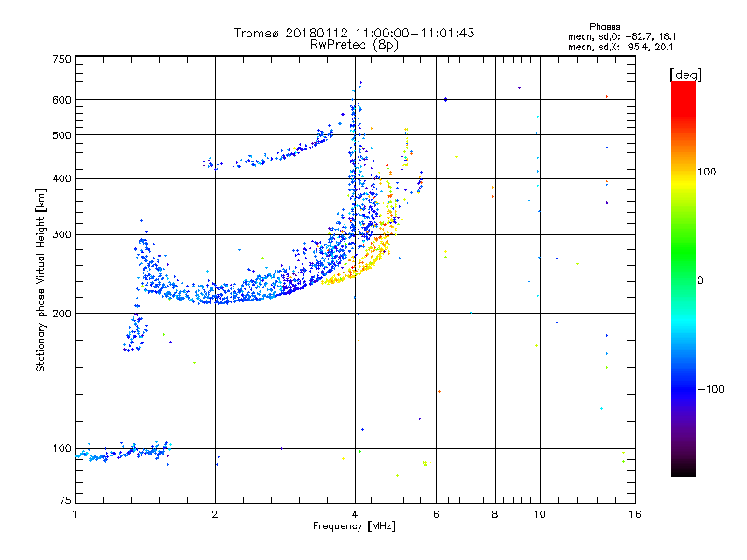This screenshot has width=747, height=560.
Task: Click the x-axis '1' tick label
Action: pyautogui.click(x=75, y=514)
